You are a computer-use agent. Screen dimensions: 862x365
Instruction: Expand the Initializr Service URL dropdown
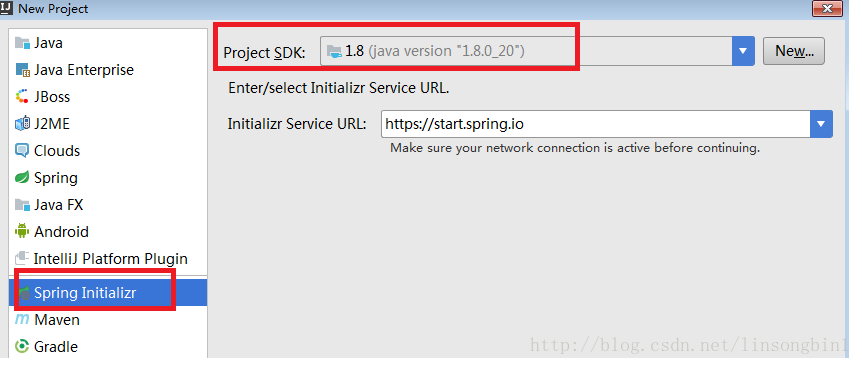pos(821,124)
